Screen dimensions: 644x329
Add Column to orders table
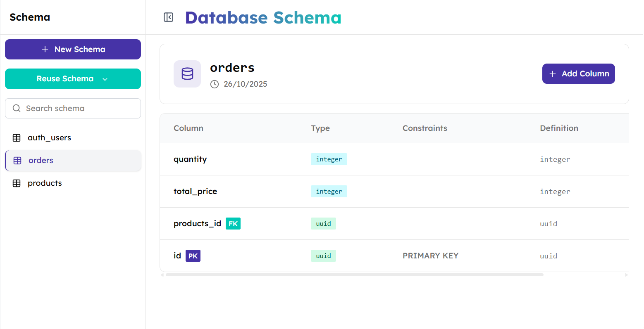click(578, 73)
